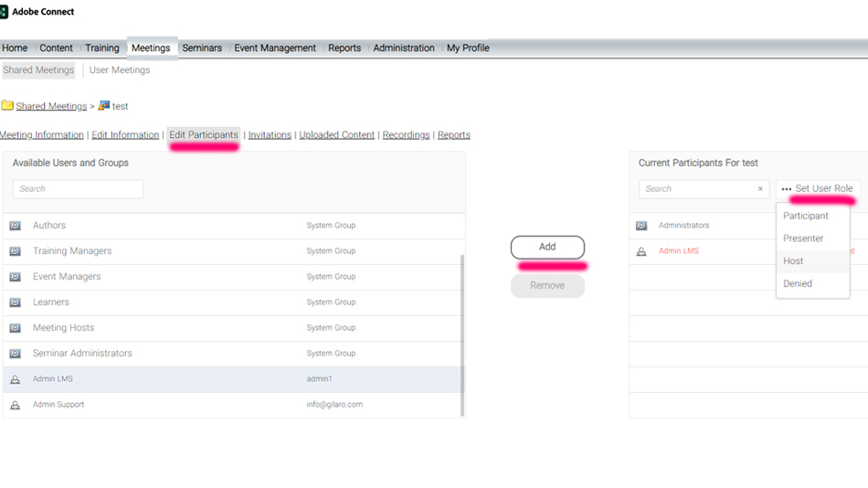Click the group icon beside Training Managers

pyautogui.click(x=15, y=251)
